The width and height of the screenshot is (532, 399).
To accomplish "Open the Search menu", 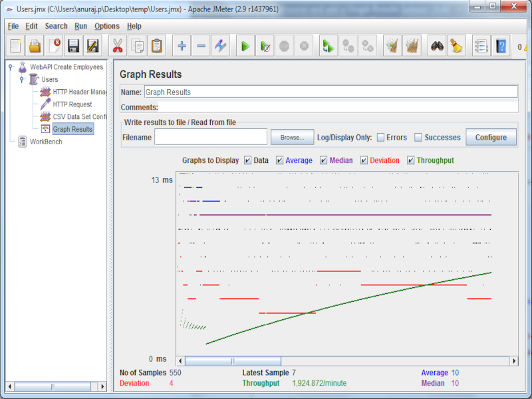I will click(57, 26).
